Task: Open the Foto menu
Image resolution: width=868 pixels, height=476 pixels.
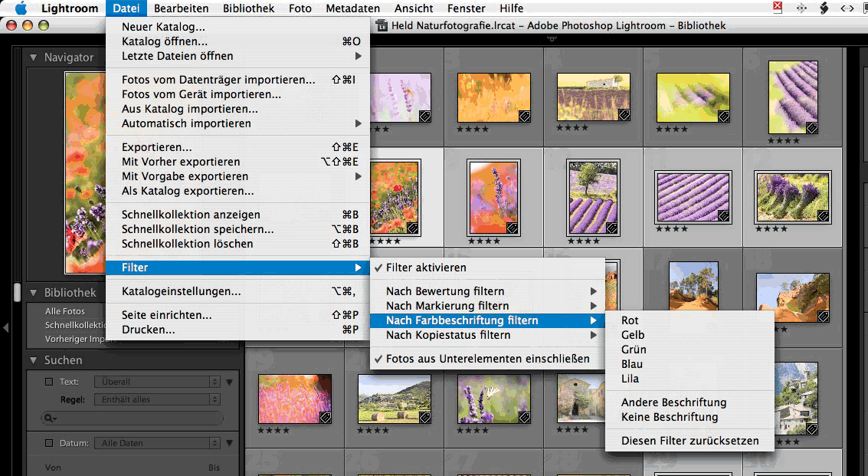Action: [300, 8]
